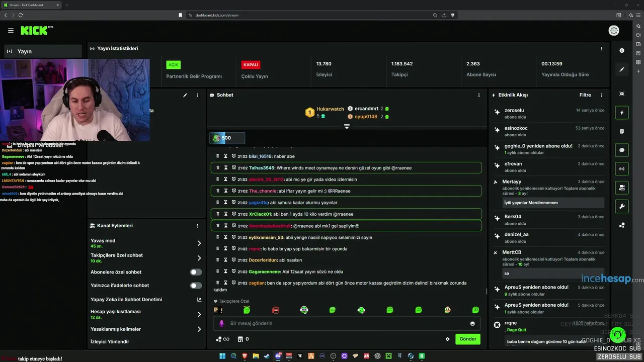
Task: Open Takipçilere özel sohbet settings arrow
Action: coord(199,258)
